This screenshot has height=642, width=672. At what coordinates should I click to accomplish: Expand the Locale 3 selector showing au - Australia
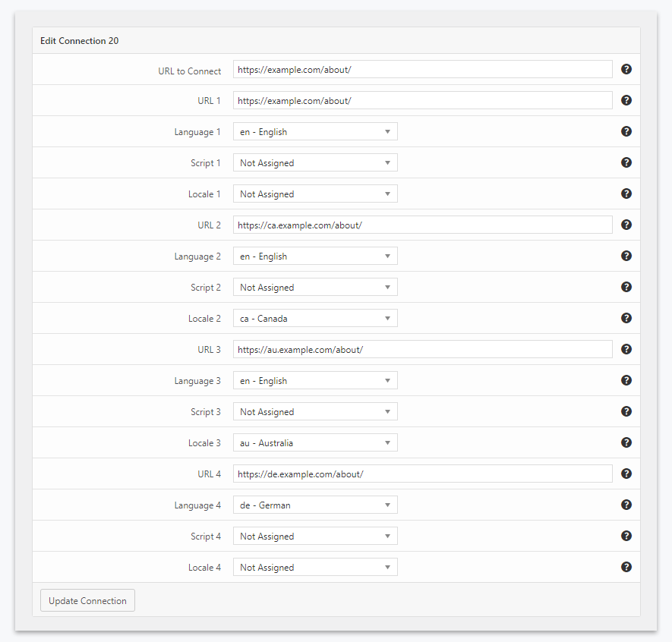click(x=315, y=442)
